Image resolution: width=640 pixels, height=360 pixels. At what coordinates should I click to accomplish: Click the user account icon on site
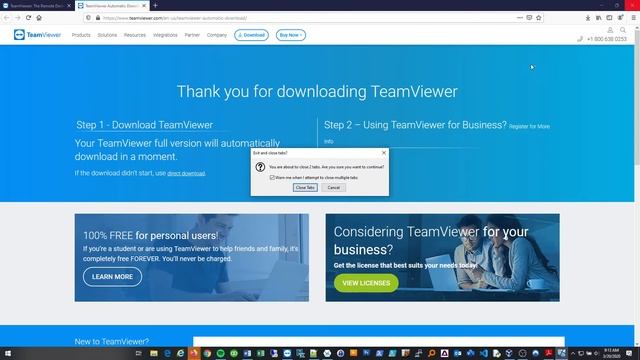click(610, 30)
